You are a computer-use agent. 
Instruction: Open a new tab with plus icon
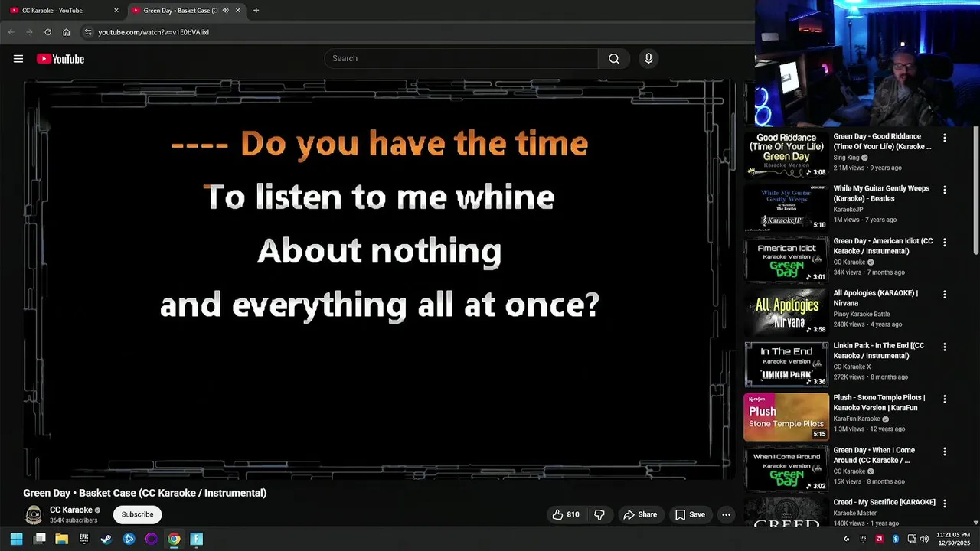tap(256, 11)
